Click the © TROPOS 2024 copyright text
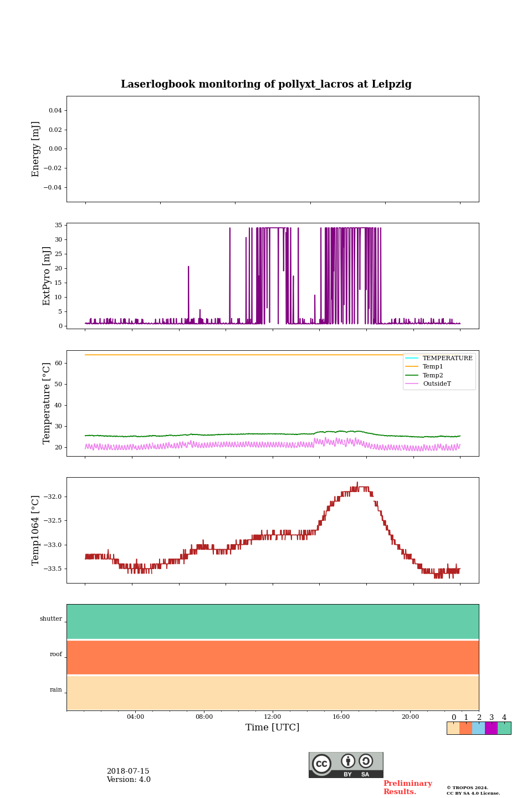The height and width of the screenshot is (798, 532). (467, 787)
